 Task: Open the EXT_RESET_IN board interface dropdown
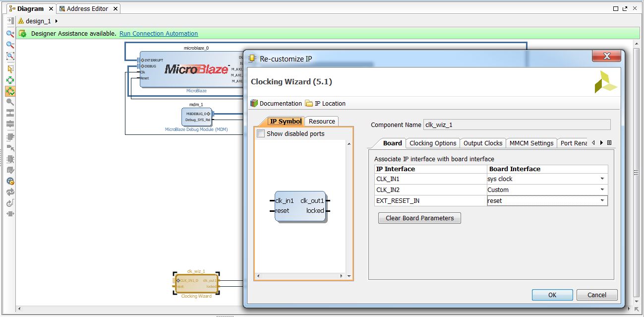[x=602, y=201]
